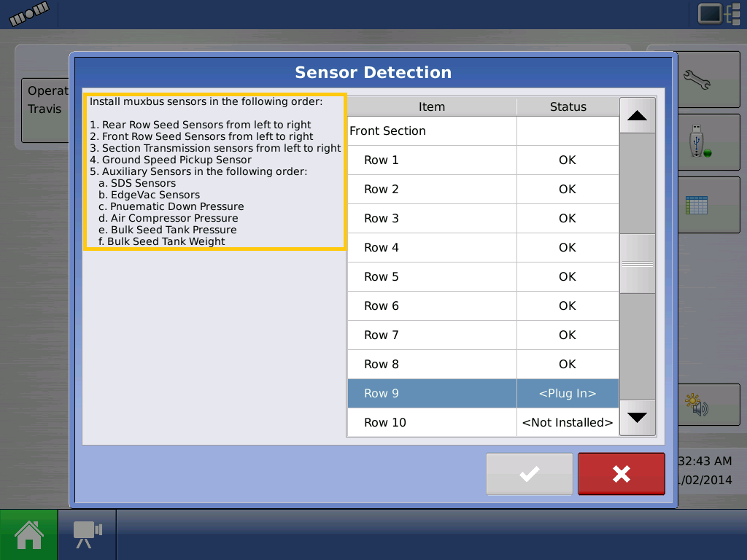Click the Status column header

point(568,106)
